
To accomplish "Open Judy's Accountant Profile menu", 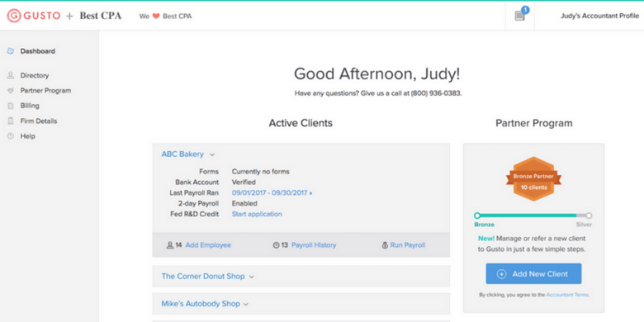I will [x=599, y=16].
